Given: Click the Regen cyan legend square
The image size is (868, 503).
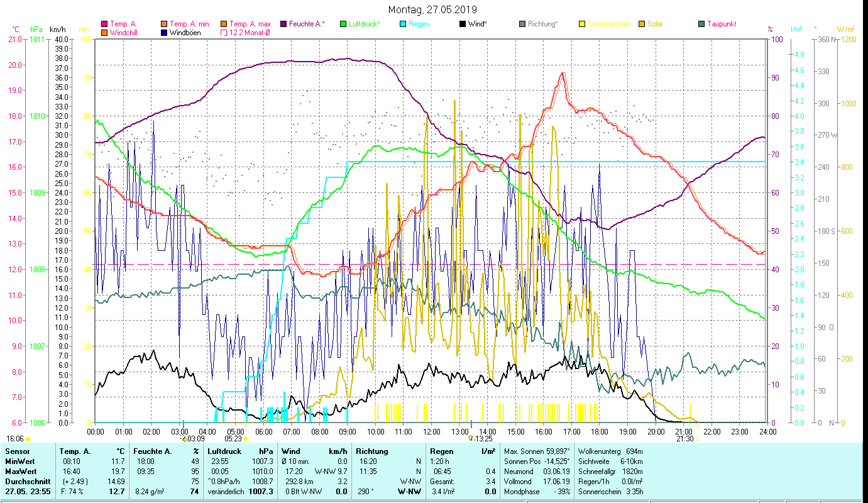Looking at the screenshot, I should tap(403, 24).
